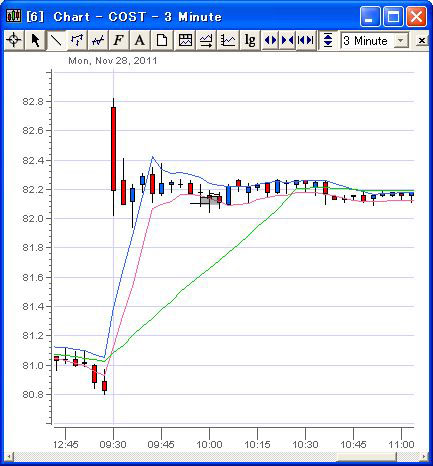
Task: Click the 12:45 time axis label
Action: tap(65, 444)
